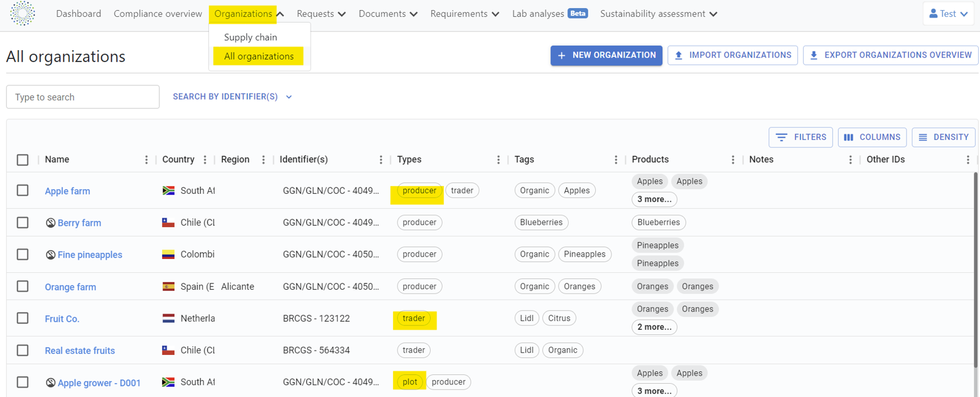Export the organizations overview
The width and height of the screenshot is (980, 397).
point(890,55)
